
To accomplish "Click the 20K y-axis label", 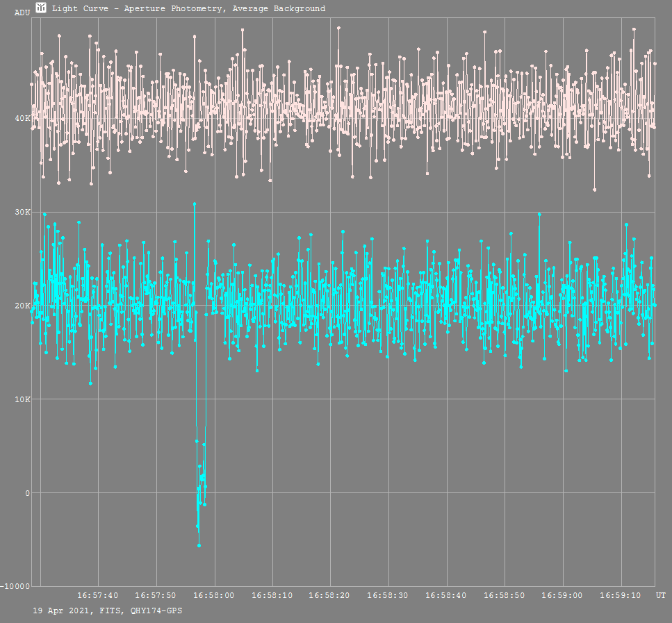I will point(23,306).
